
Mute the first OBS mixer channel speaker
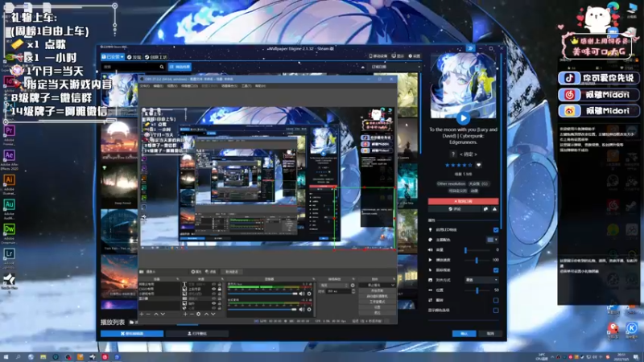[x=302, y=293]
